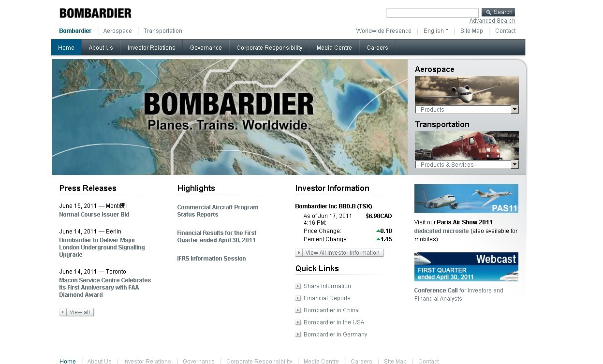This screenshot has height=364, width=603.
Task: Click the footer Investor Relations link
Action: (147, 361)
